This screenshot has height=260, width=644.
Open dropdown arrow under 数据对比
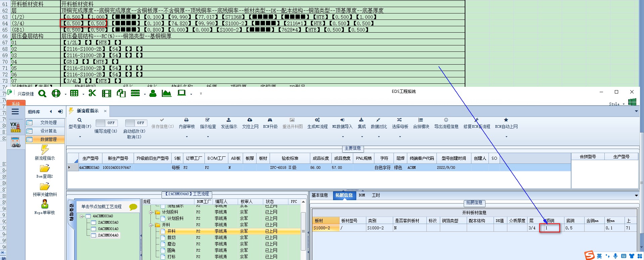pyautogui.click(x=379, y=137)
